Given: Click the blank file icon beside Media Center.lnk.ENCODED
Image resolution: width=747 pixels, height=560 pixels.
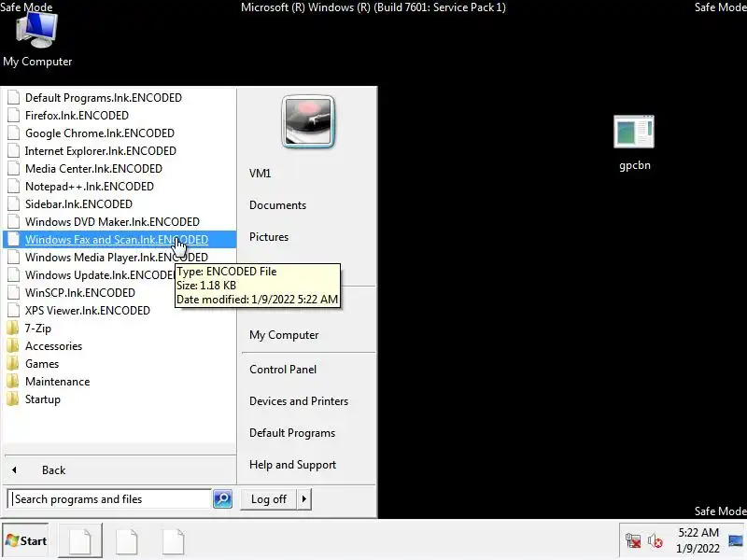Looking at the screenshot, I should [x=14, y=169].
